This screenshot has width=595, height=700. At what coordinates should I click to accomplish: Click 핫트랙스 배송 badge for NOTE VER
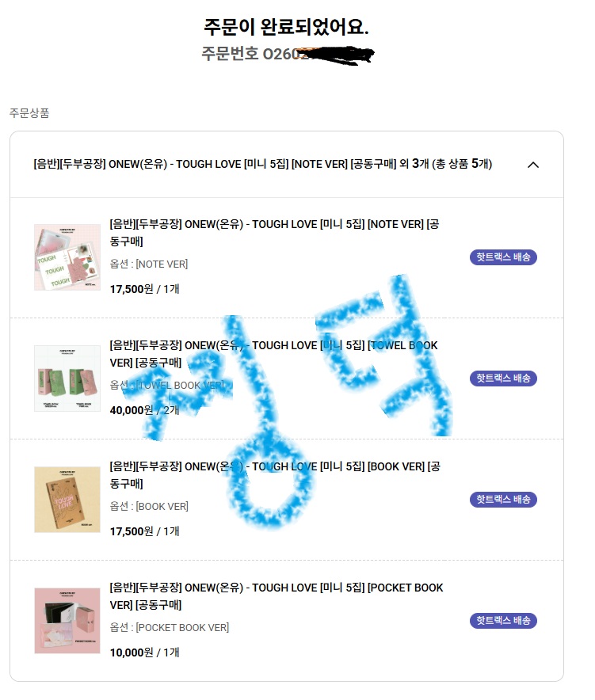coord(503,257)
